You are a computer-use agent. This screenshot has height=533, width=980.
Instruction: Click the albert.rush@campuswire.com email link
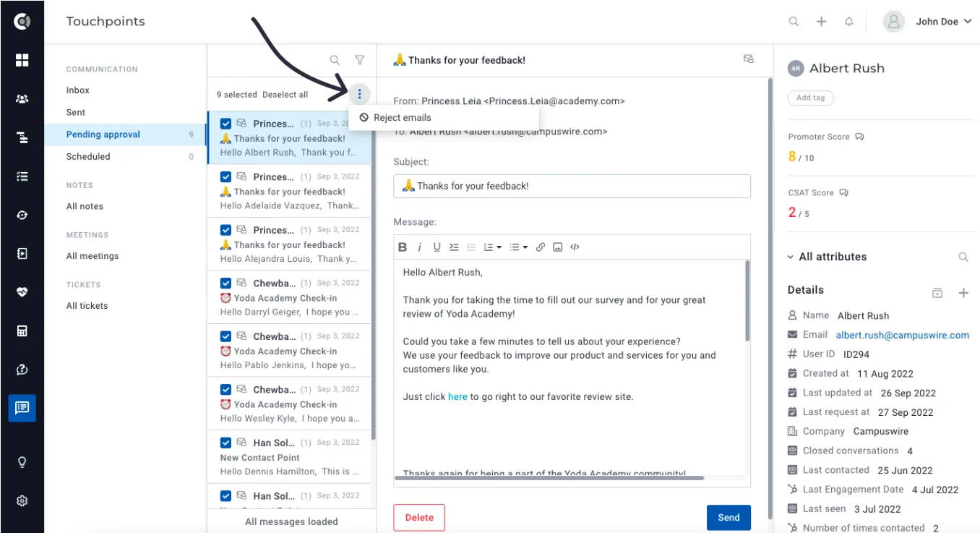[x=903, y=335]
